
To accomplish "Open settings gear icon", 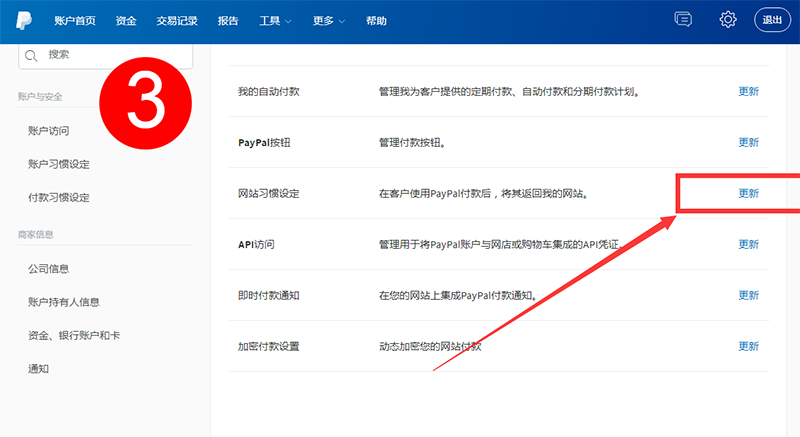I will [728, 20].
